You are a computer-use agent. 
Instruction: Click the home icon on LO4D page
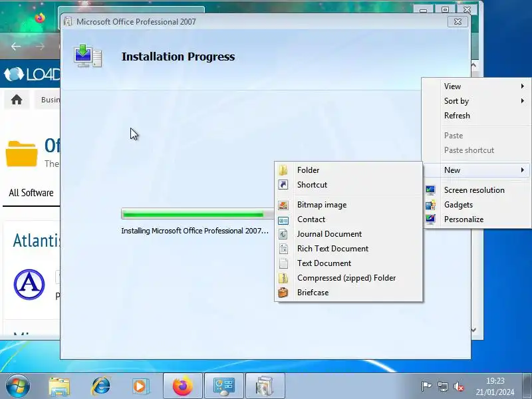coord(17,100)
